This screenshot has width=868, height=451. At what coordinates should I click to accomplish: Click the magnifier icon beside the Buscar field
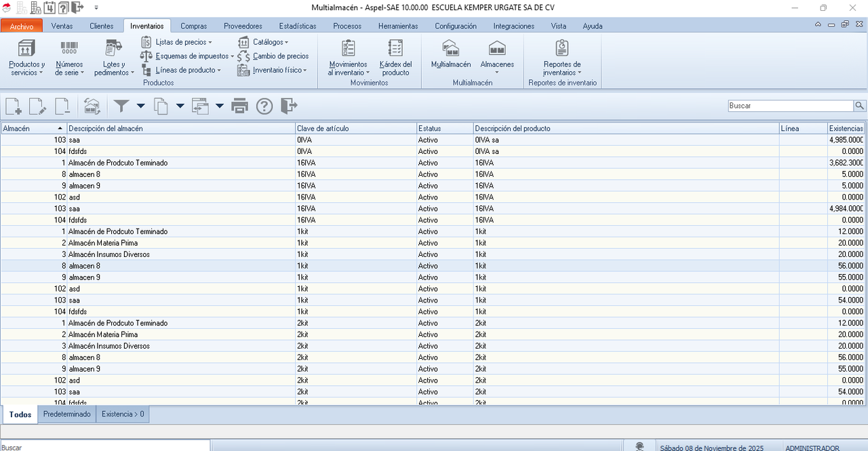[860, 106]
